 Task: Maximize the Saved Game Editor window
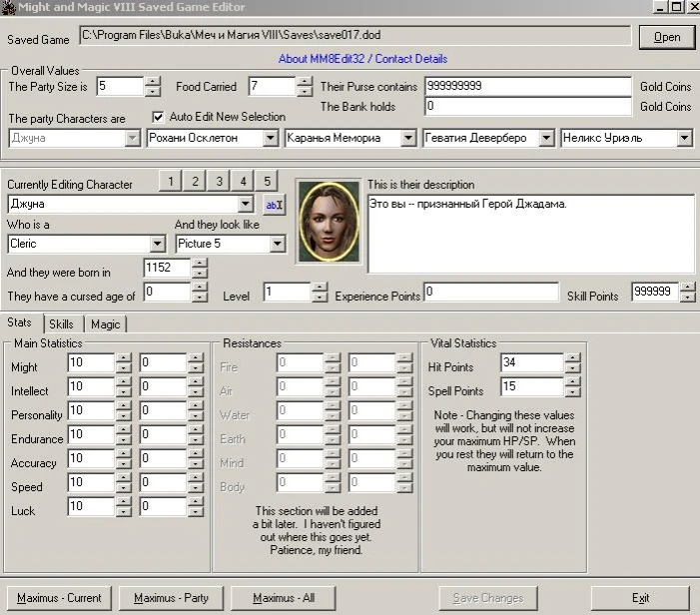point(676,7)
